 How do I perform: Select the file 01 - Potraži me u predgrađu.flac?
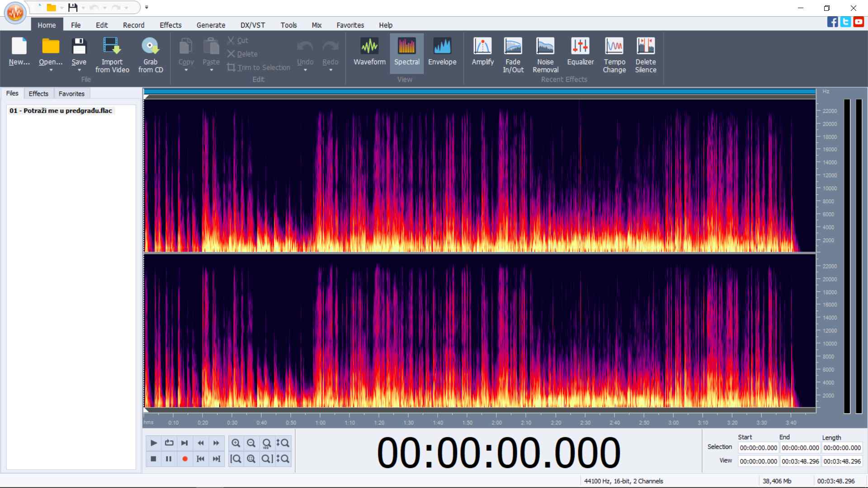pyautogui.click(x=61, y=110)
